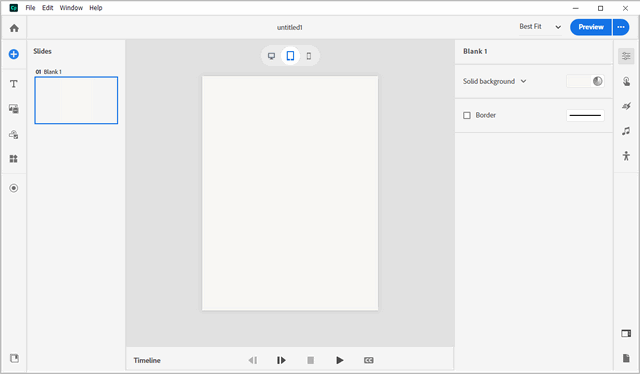Toggle the right panel layout icon
The image size is (640, 374).
pos(626,334)
